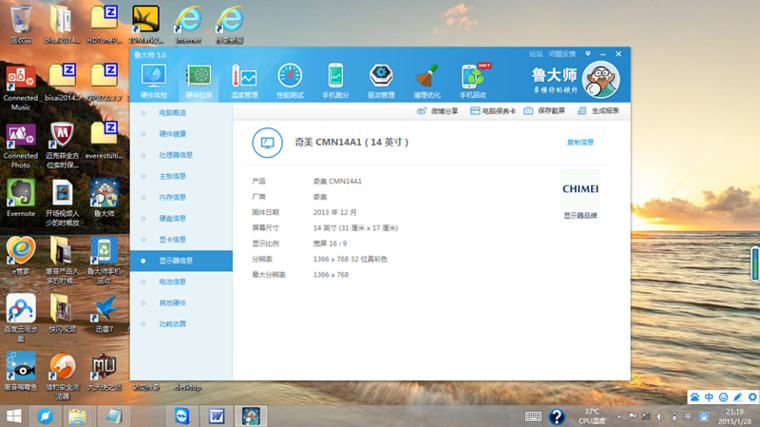This screenshot has height=427, width=760.
Task: Click the resolution value 1366 x 768 32 位真彩色
Action: (350, 259)
